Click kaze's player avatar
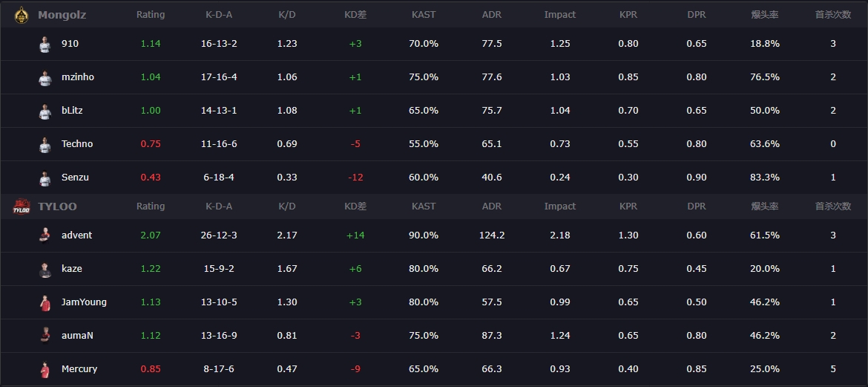 (45, 269)
